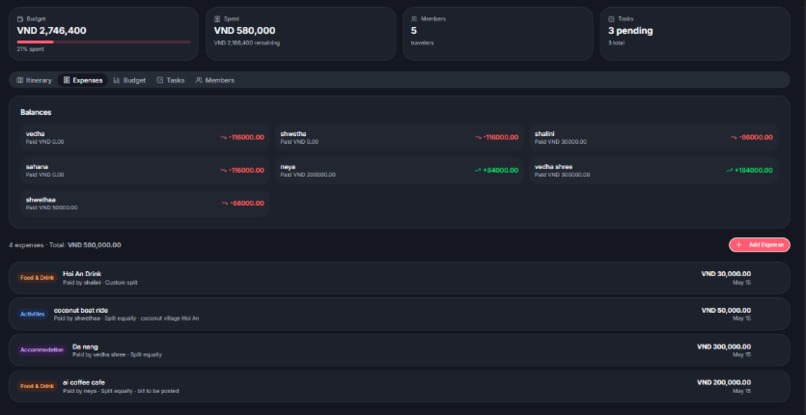Click the Members card people icon

(x=414, y=19)
